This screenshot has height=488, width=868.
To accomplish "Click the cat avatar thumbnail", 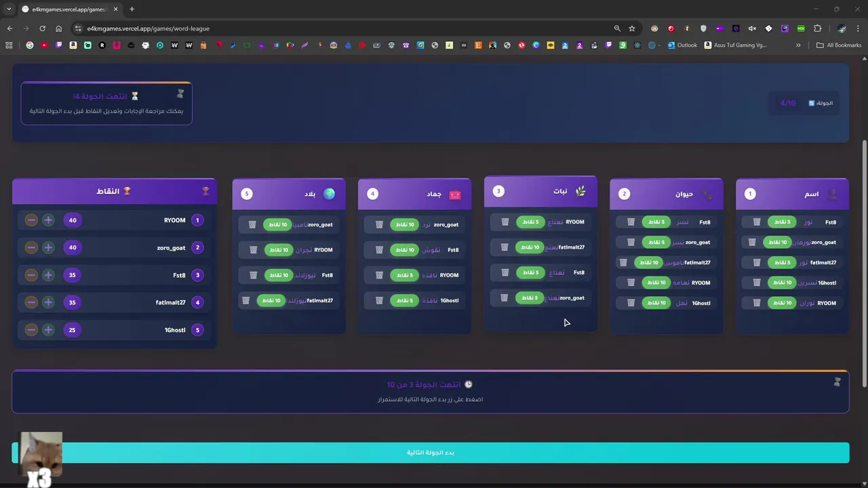I will pos(41,454).
